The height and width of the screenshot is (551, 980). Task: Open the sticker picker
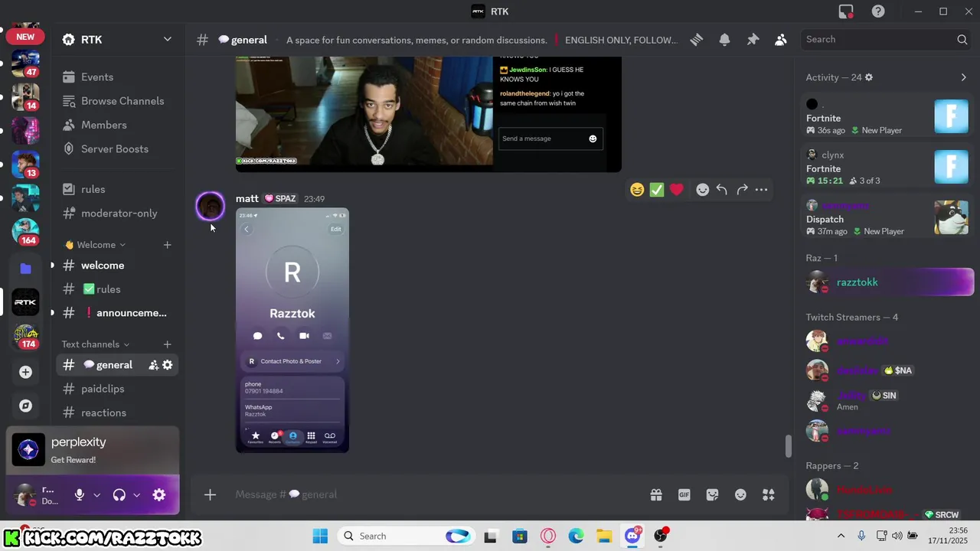point(712,495)
